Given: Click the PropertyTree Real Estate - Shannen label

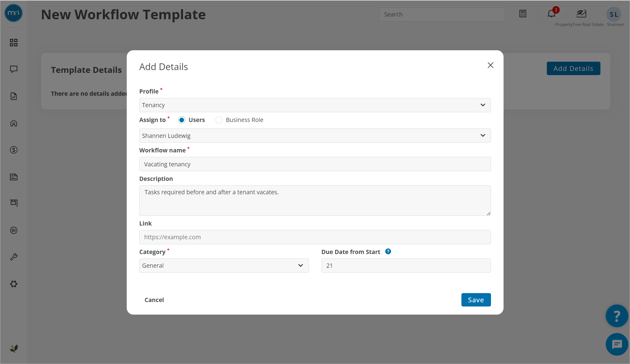Looking at the screenshot, I should point(590,25).
